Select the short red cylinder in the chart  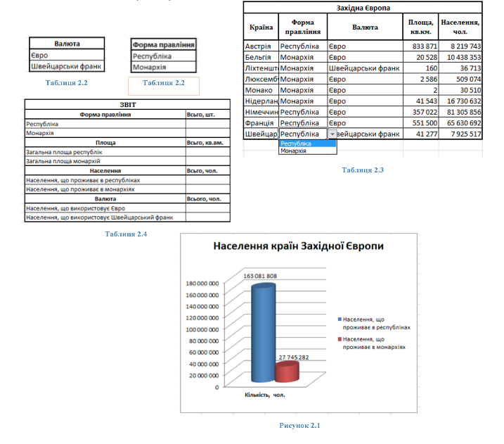(287, 372)
